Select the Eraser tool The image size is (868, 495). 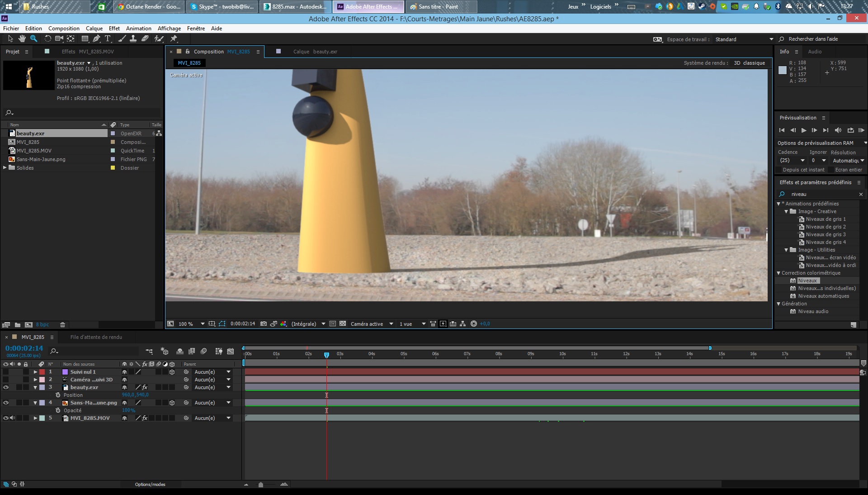coord(145,39)
